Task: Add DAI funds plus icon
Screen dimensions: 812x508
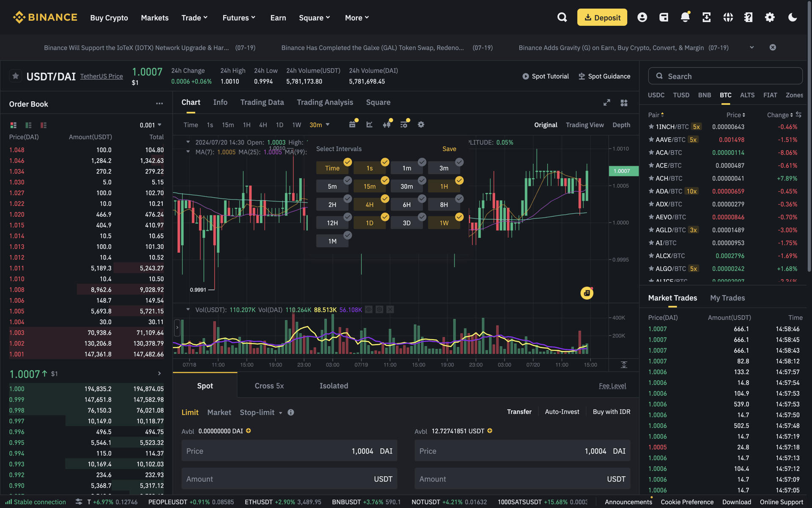Action: [249, 431]
